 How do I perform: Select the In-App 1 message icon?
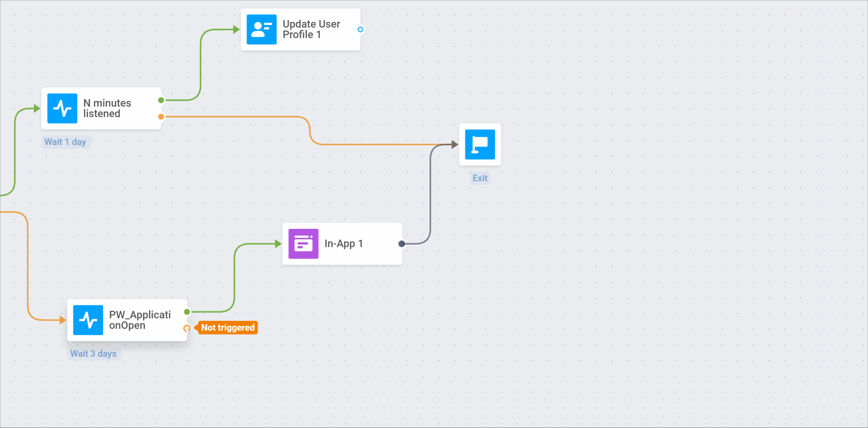coord(303,244)
